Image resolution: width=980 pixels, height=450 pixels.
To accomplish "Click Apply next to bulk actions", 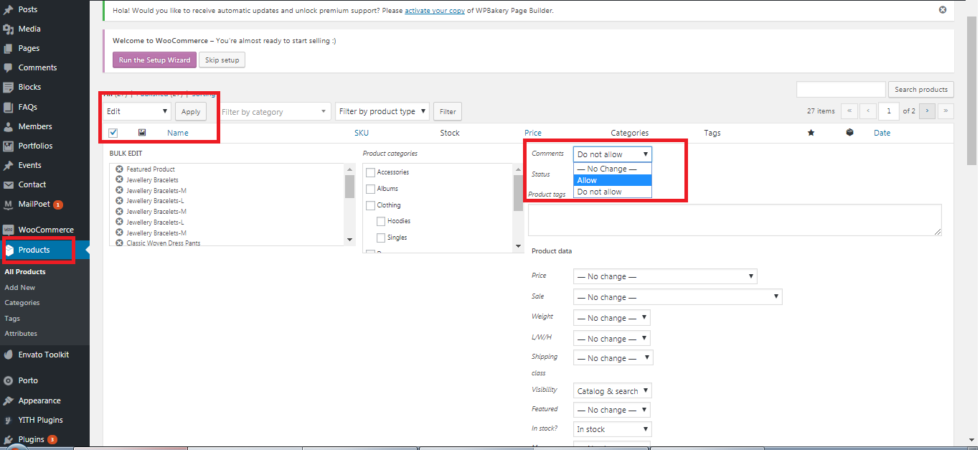I will 191,111.
